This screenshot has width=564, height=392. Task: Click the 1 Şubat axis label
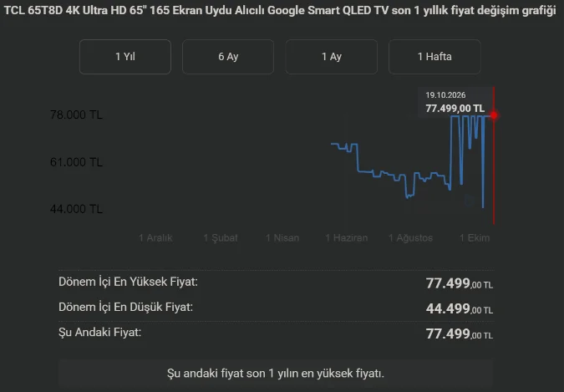[221, 238]
